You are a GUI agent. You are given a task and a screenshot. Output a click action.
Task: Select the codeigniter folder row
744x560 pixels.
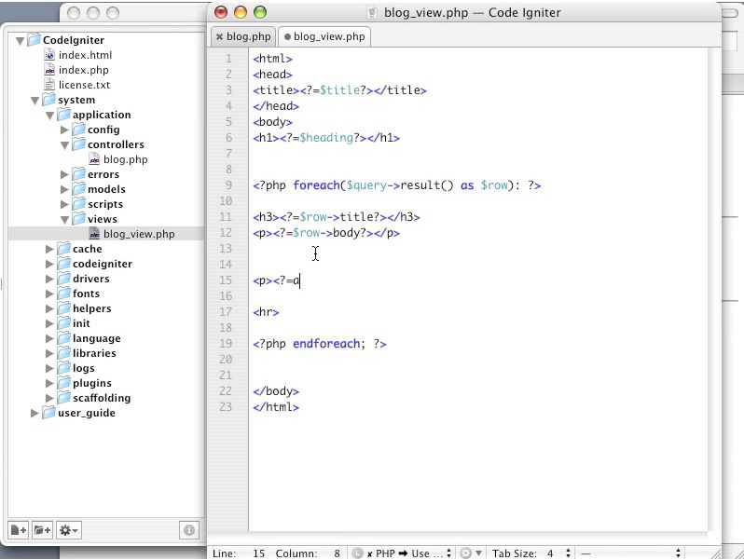(105, 264)
